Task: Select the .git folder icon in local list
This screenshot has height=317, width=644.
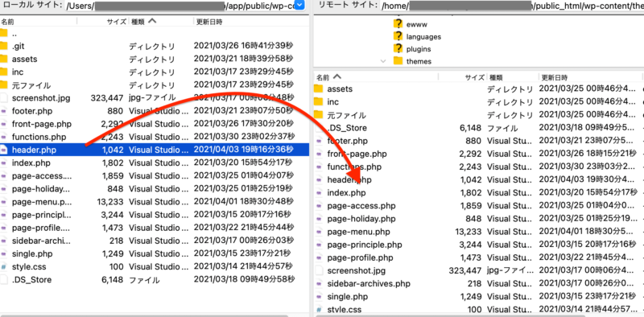Action: (x=3, y=46)
